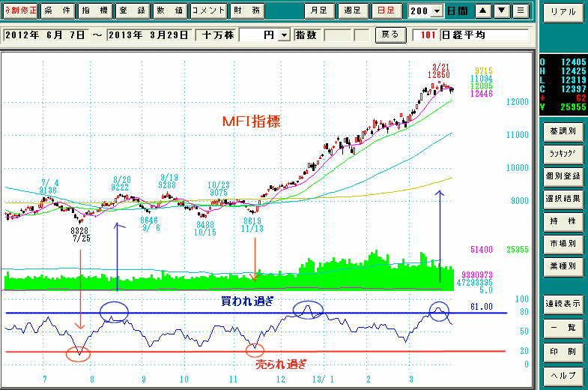The width and height of the screenshot is (588, 390).
Task: Open 選択結果 selection results
Action: coord(563,199)
